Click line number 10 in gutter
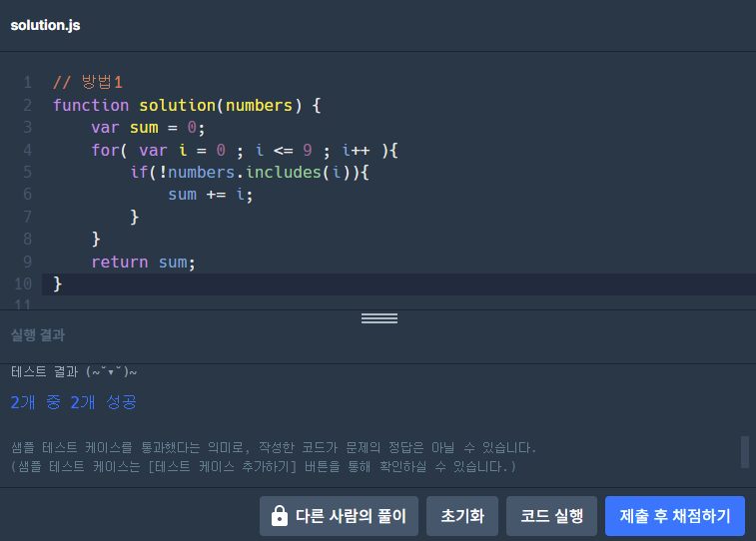Screen dimensions: 756x541 point(23,283)
